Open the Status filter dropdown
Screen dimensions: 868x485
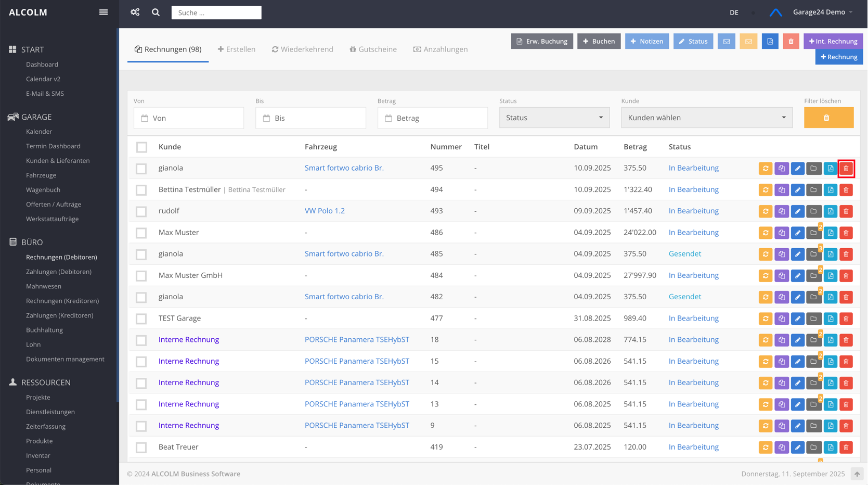click(x=554, y=118)
